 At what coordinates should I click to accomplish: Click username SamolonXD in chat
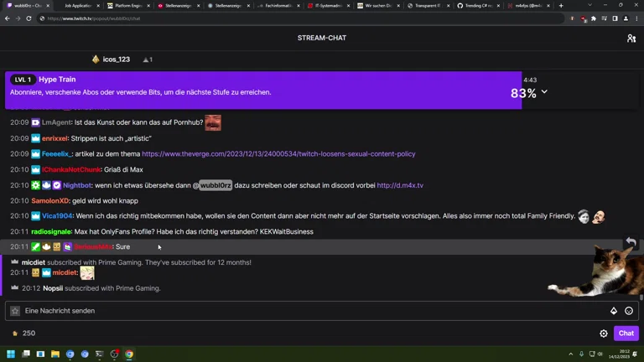[x=50, y=201]
